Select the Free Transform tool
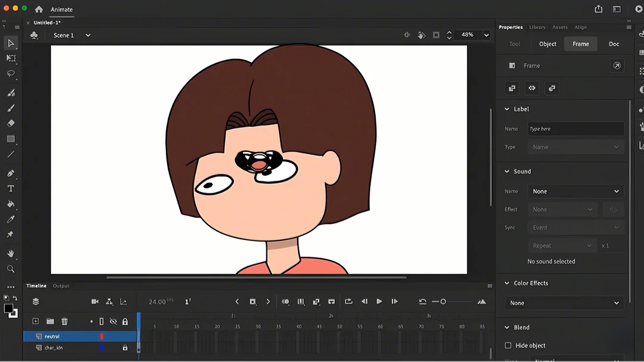 coord(11,58)
